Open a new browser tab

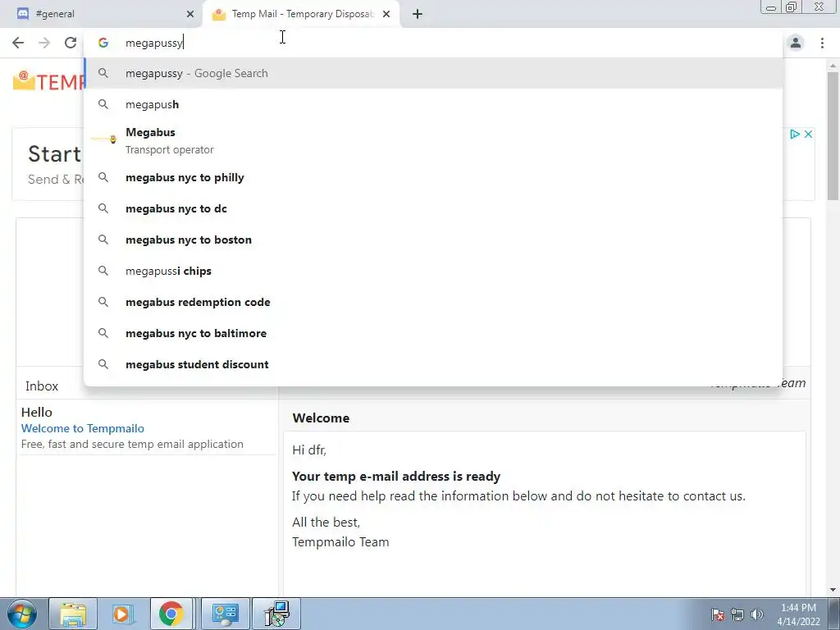pyautogui.click(x=418, y=15)
